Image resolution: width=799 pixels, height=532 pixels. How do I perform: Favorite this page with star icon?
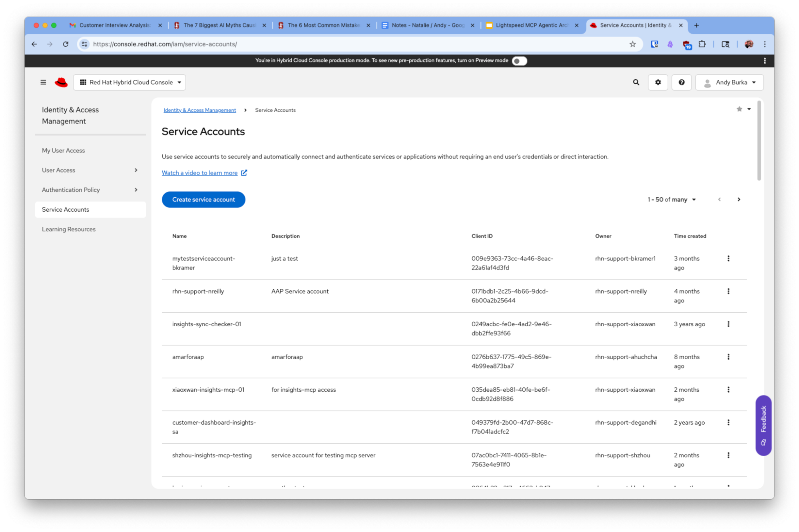tap(739, 109)
